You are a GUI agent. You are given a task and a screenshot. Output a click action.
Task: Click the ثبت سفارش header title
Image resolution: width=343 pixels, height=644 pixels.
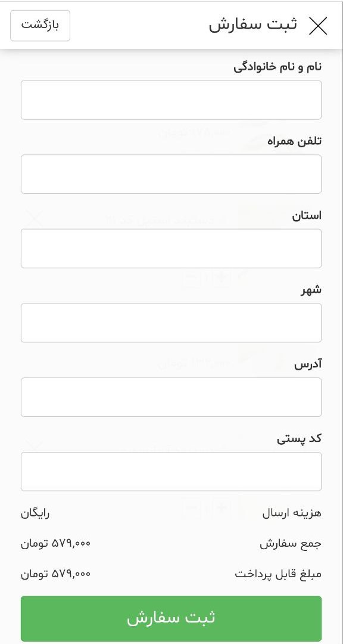click(x=254, y=26)
